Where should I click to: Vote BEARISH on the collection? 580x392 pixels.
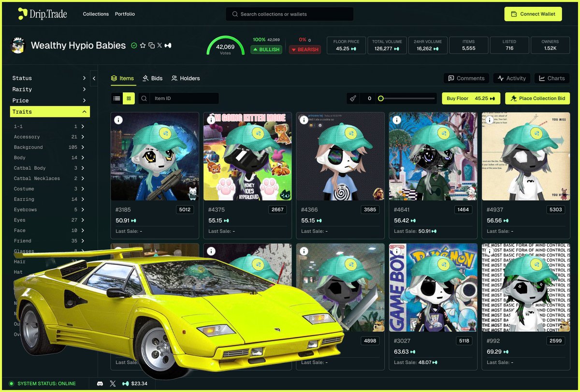click(304, 49)
